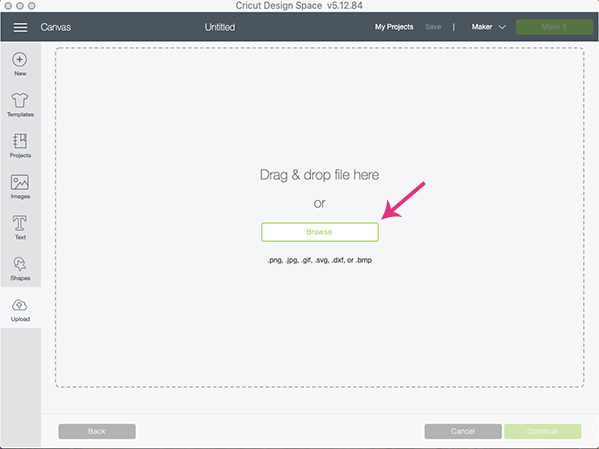Click the Cancel button

click(x=463, y=431)
